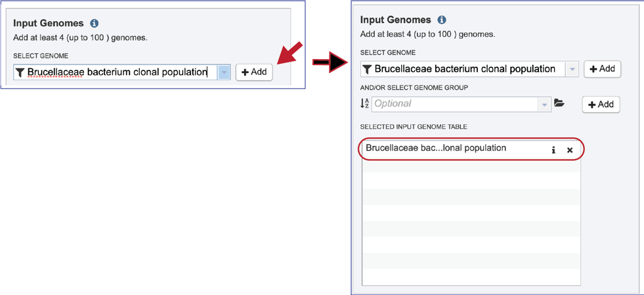Show info for the selected Brucellaceae genome row
The height and width of the screenshot is (295, 644).
[x=553, y=150]
